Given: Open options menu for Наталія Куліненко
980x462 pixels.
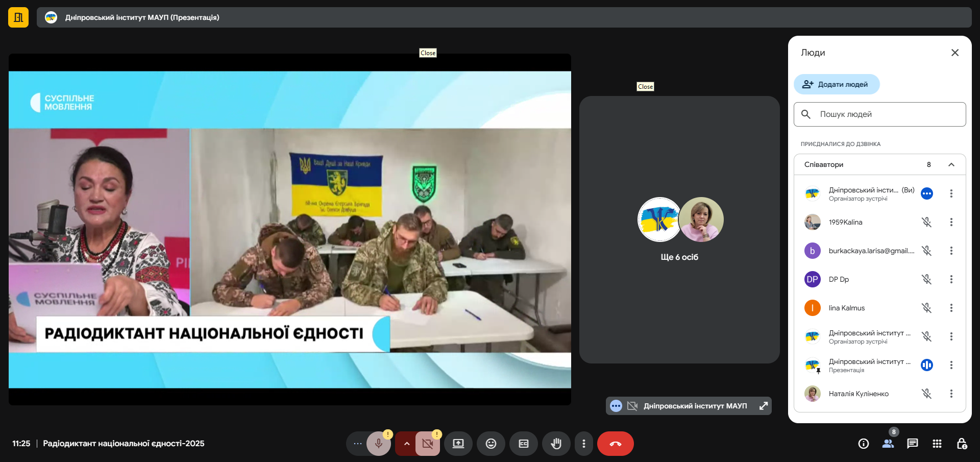Looking at the screenshot, I should coord(951,394).
